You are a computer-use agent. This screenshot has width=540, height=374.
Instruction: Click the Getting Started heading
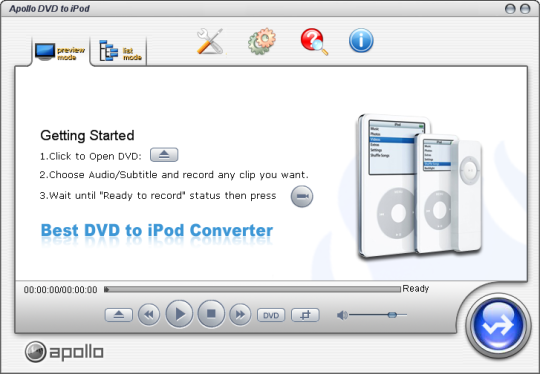coord(87,135)
